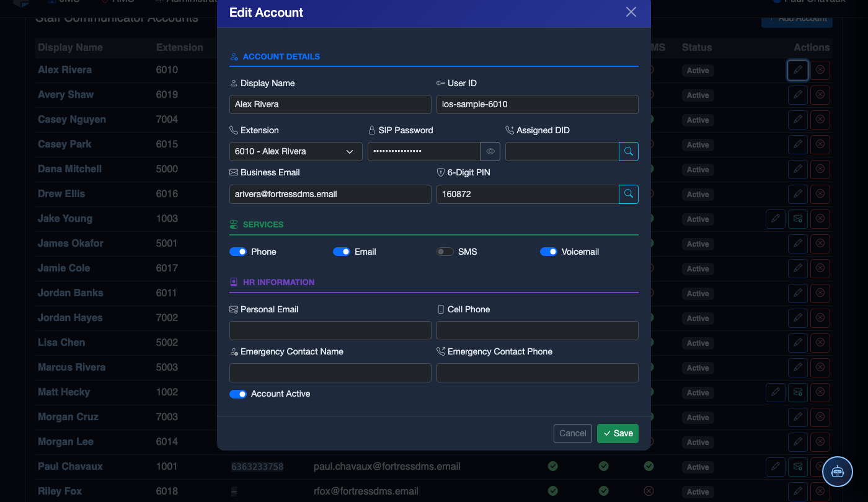Turn off the Voicemail toggle
The width and height of the screenshot is (868, 502).
549,252
